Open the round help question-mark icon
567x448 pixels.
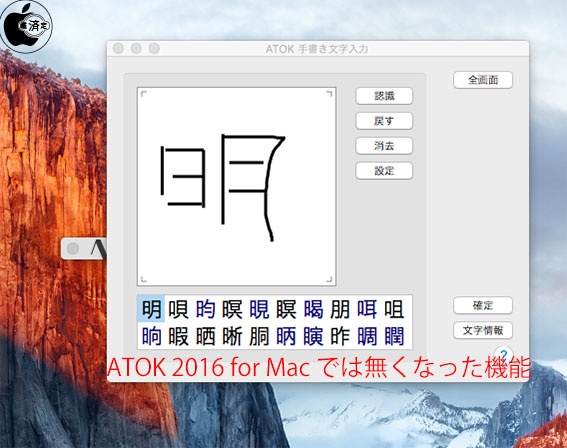504,353
